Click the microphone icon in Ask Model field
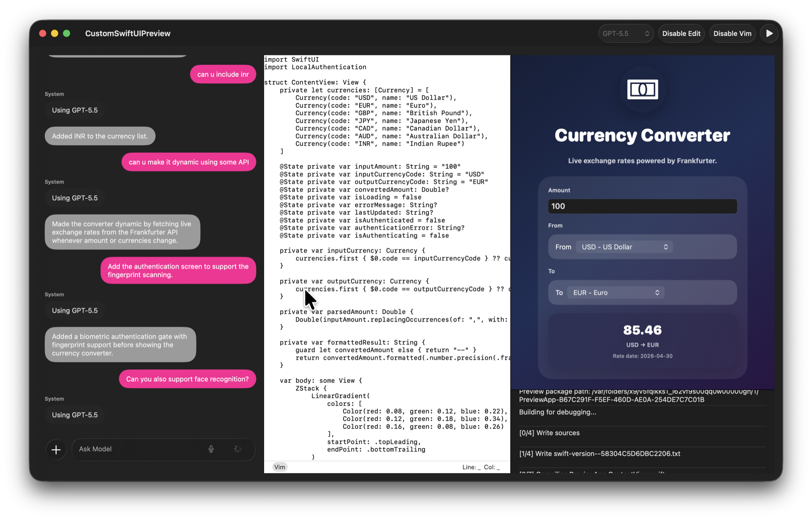Image resolution: width=812 pixels, height=520 pixels. [211, 449]
